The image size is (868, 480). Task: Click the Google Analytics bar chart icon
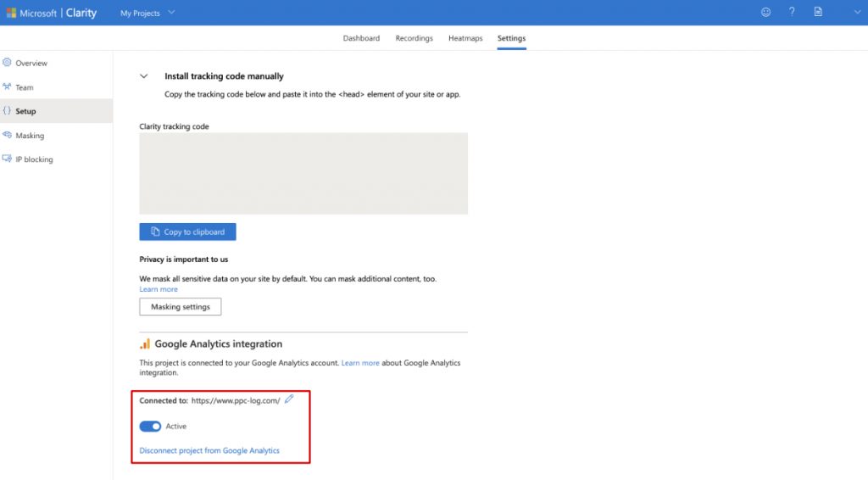click(144, 343)
